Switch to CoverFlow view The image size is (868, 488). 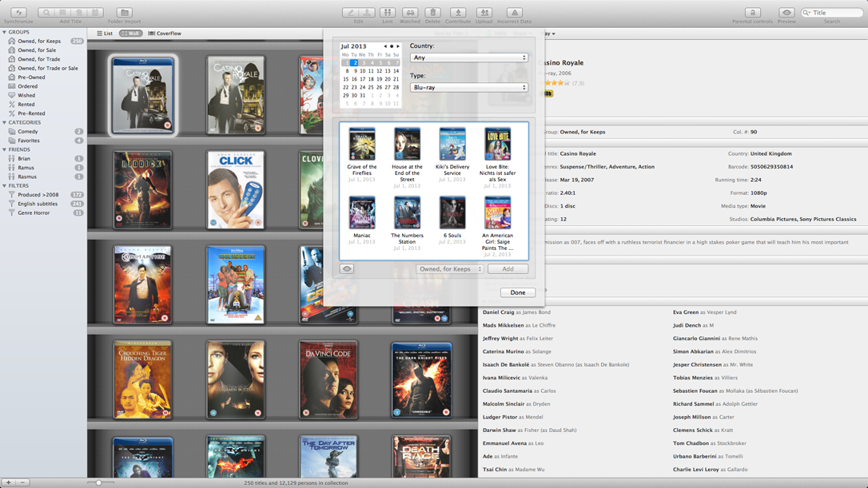[163, 34]
